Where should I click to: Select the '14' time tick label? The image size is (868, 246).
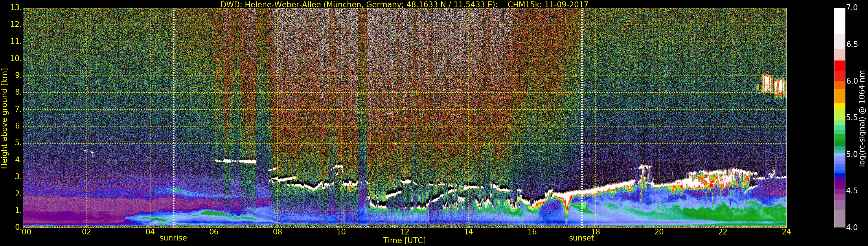click(x=468, y=232)
